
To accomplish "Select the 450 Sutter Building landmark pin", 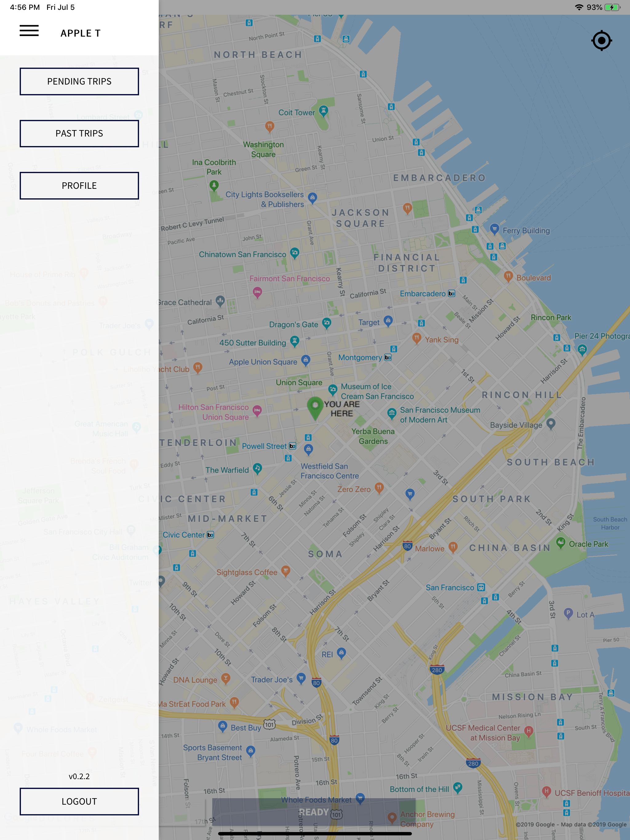I will 295,341.
